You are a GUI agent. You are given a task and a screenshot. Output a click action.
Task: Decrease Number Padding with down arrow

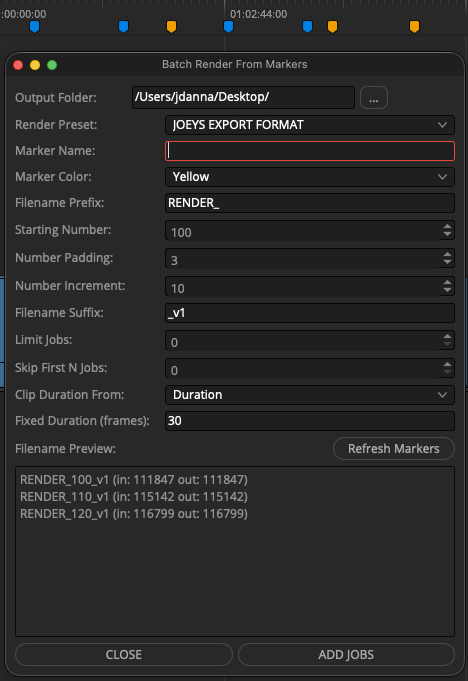click(448, 262)
